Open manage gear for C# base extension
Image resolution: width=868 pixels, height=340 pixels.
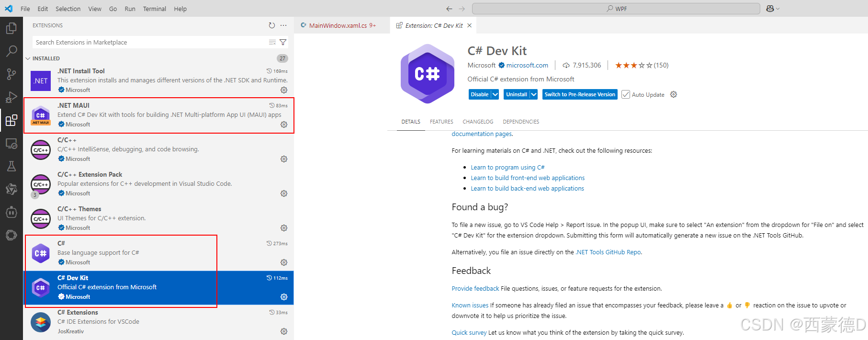pyautogui.click(x=284, y=262)
